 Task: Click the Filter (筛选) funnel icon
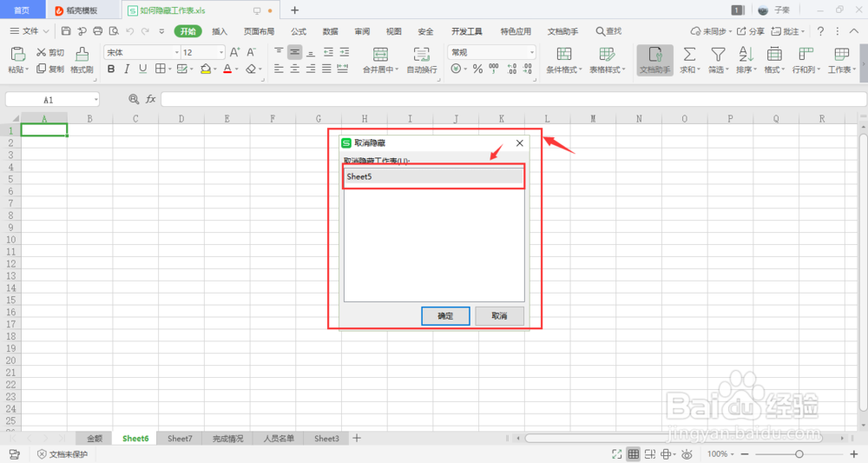[x=718, y=54]
